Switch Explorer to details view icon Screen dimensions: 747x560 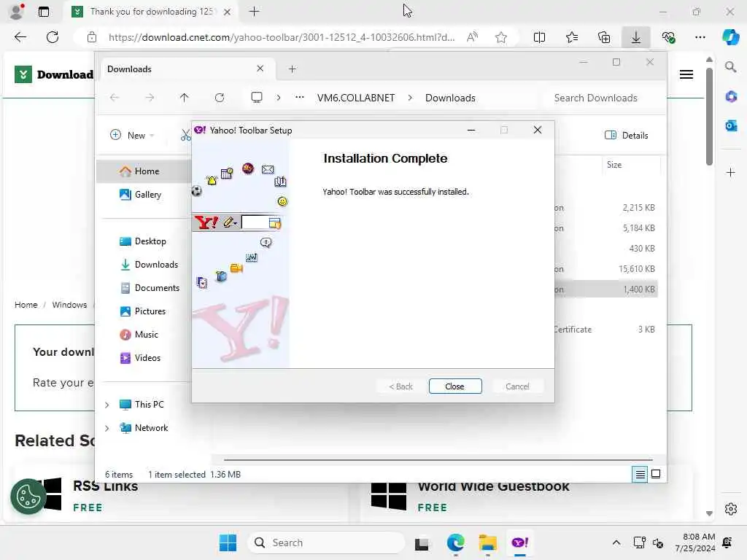click(640, 474)
